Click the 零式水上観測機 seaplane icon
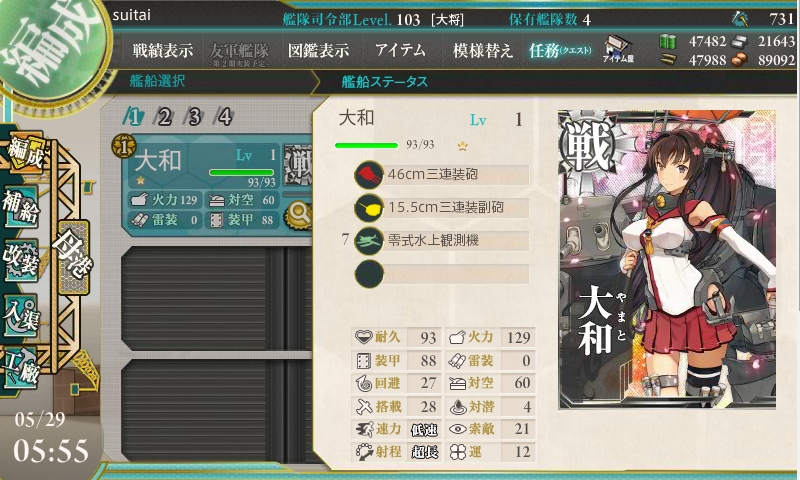The height and width of the screenshot is (480, 800). [369, 240]
